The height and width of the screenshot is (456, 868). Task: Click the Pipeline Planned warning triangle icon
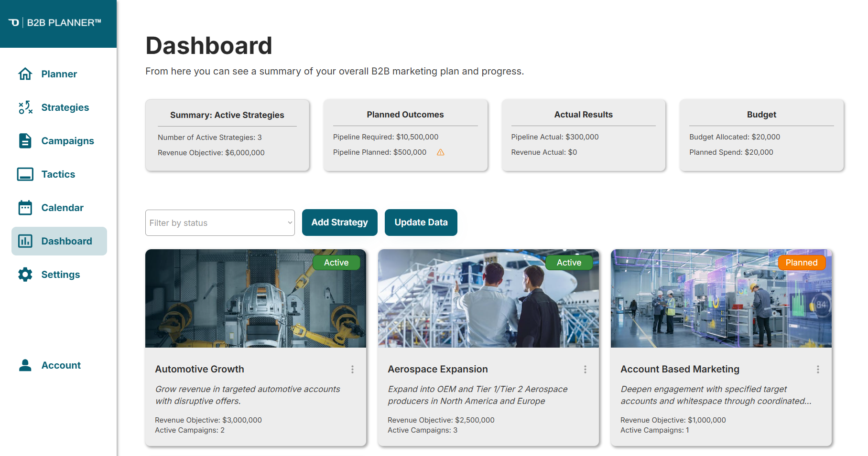coord(441,152)
